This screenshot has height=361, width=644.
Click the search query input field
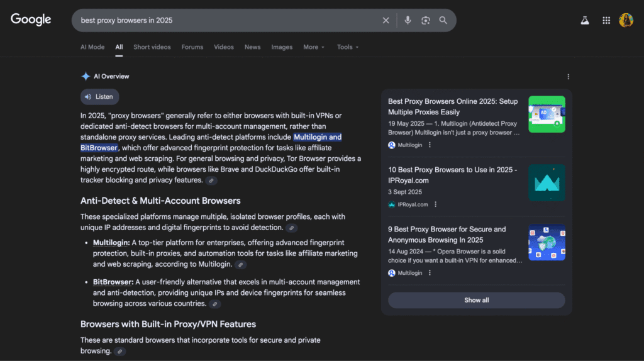pos(226,20)
